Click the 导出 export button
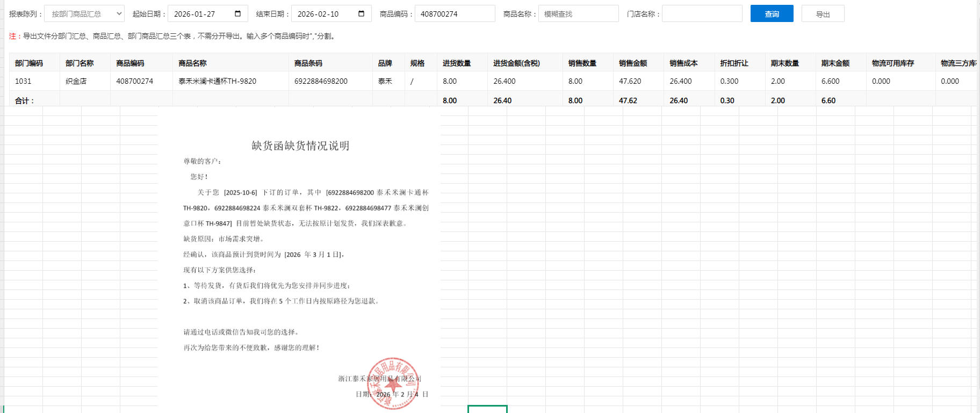 [x=823, y=14]
